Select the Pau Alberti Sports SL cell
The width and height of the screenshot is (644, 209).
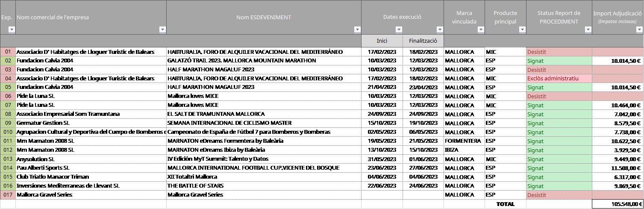click(x=91, y=168)
